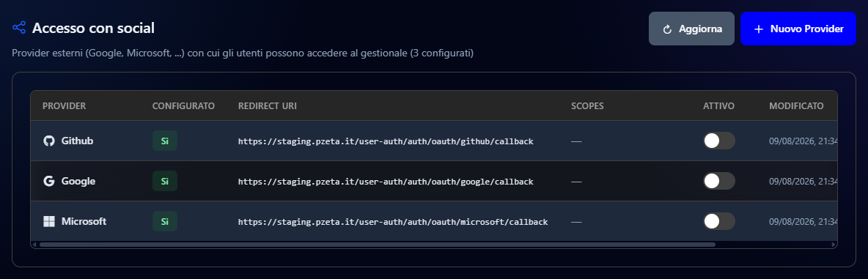Click the left arrow of the horizontal scrollbar

click(x=34, y=244)
